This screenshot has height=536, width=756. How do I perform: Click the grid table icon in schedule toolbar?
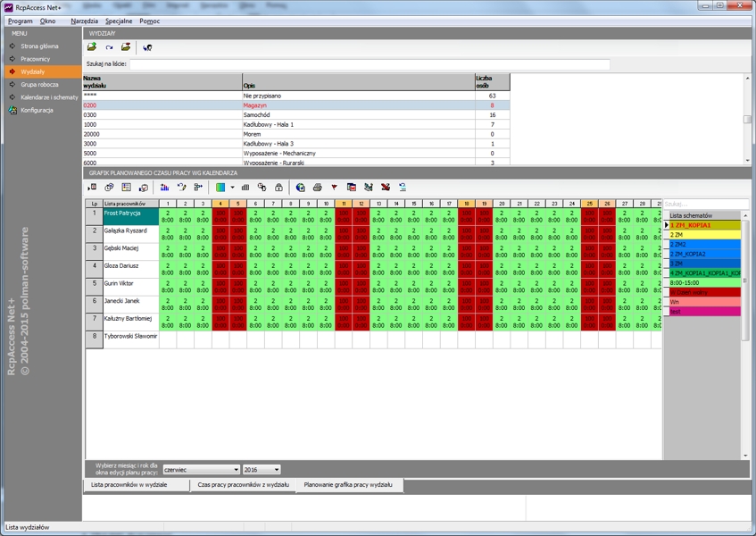(245, 188)
